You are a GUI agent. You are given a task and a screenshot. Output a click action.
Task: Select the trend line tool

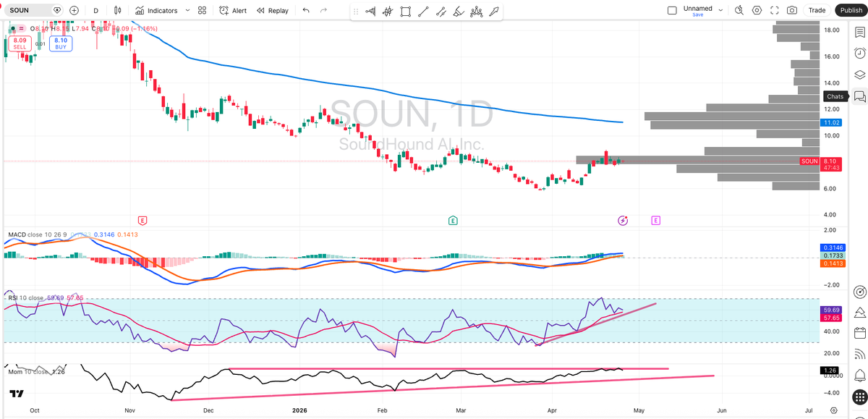[423, 12]
